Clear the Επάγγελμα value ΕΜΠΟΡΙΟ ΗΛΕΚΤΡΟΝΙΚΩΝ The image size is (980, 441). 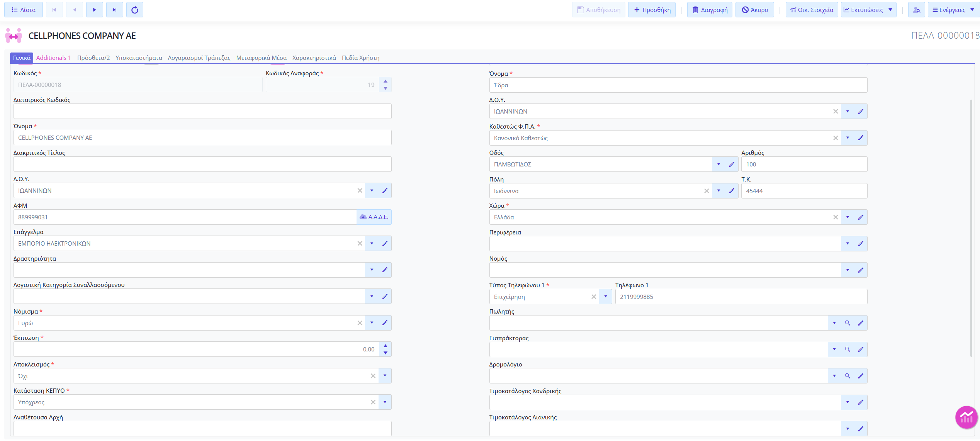tap(360, 243)
